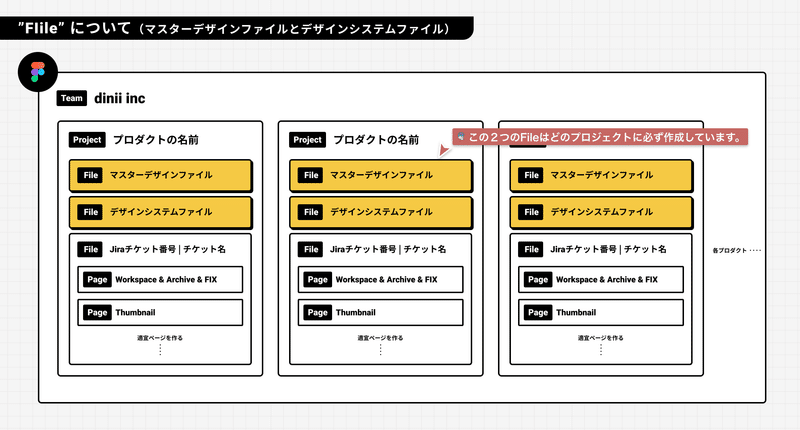
Task: Open Thumbnail page in leftmost project
Action: click(x=160, y=312)
